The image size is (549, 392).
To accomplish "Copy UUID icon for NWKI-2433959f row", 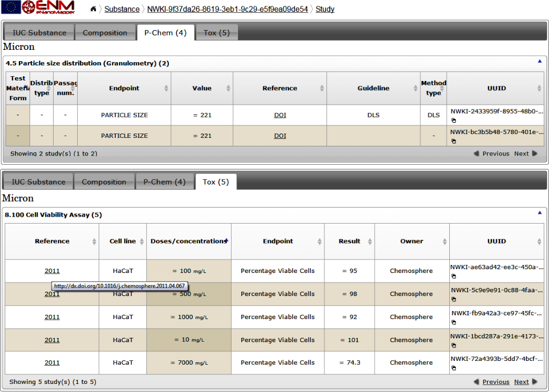I will pos(454,121).
